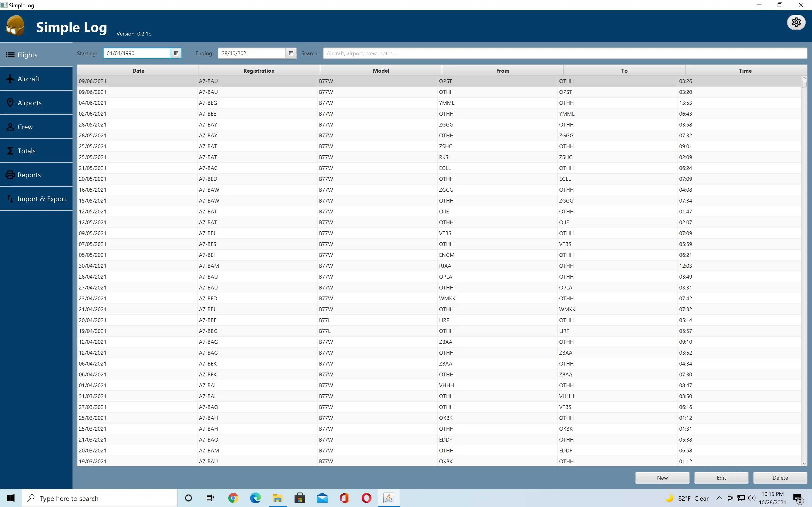Click the New flight button
The image size is (812, 507).
click(662, 477)
